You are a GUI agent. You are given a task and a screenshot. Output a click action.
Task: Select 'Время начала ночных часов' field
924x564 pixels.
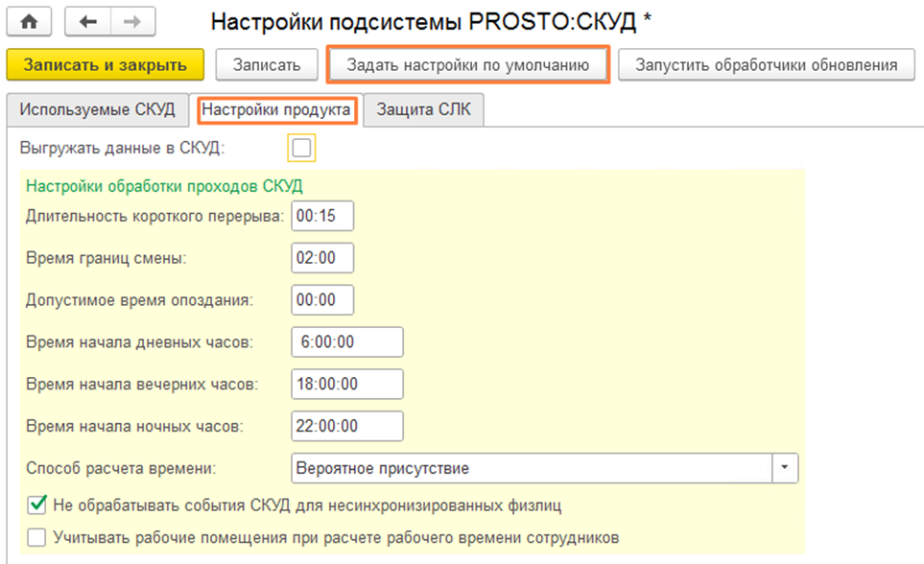345,426
